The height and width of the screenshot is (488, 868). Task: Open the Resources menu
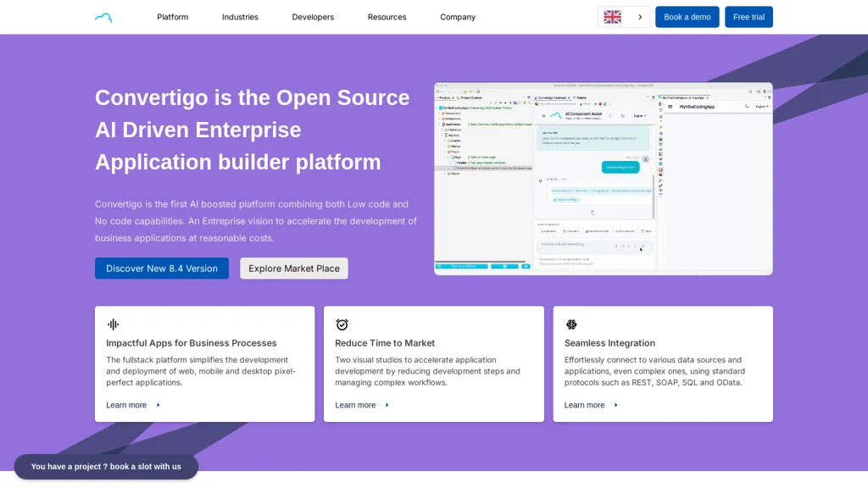coord(387,17)
